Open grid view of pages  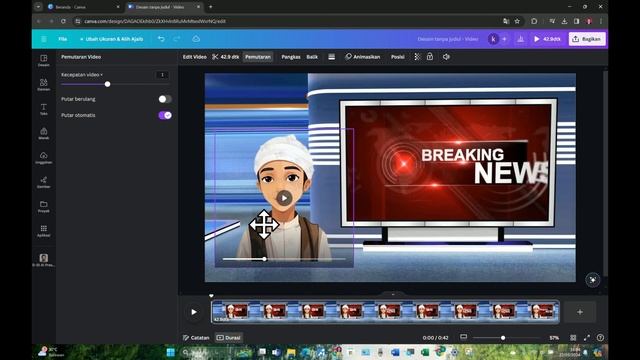click(573, 338)
